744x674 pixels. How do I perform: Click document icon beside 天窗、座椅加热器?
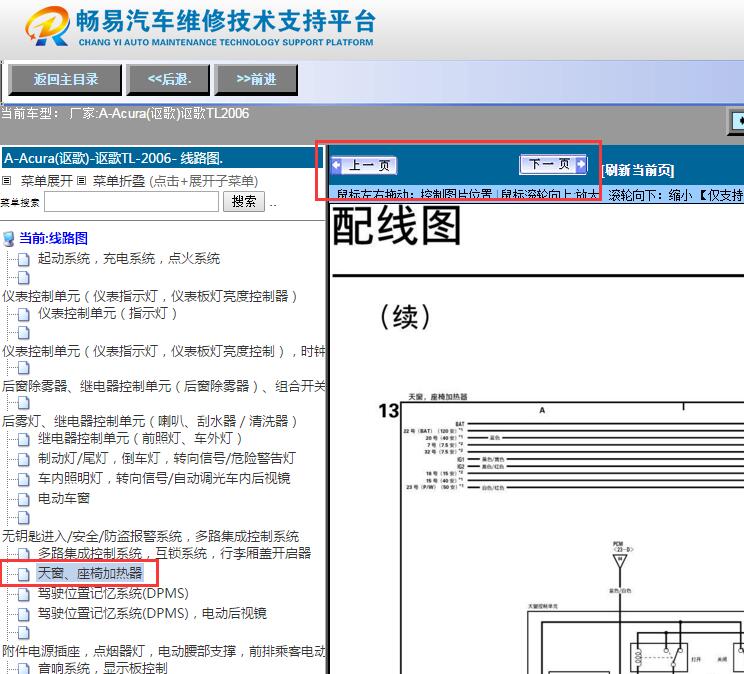[23, 574]
